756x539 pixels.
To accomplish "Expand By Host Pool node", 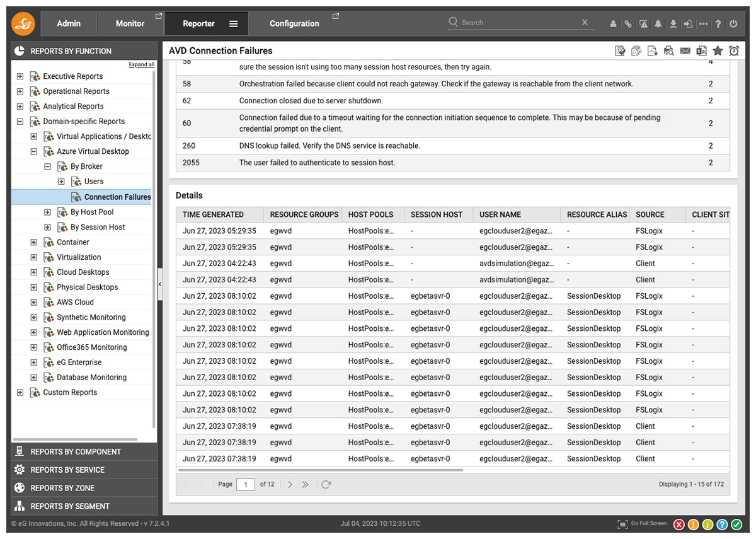I will (x=47, y=212).
